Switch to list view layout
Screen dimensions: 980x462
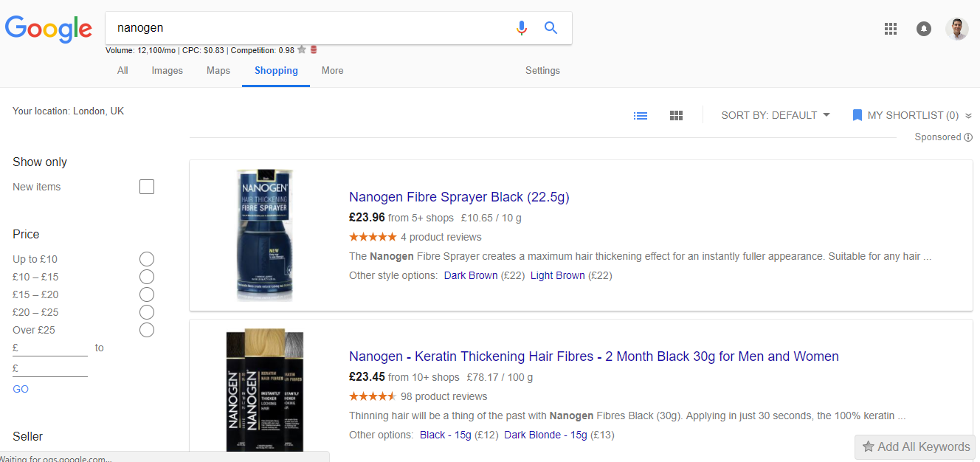tap(641, 116)
